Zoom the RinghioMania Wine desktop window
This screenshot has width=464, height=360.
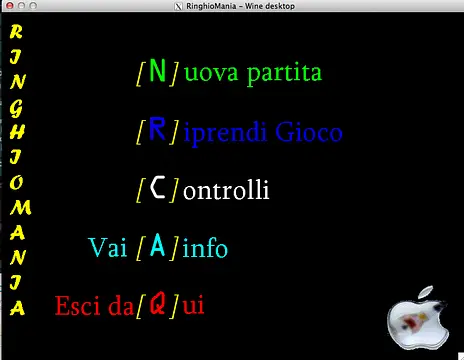tap(33, 6)
